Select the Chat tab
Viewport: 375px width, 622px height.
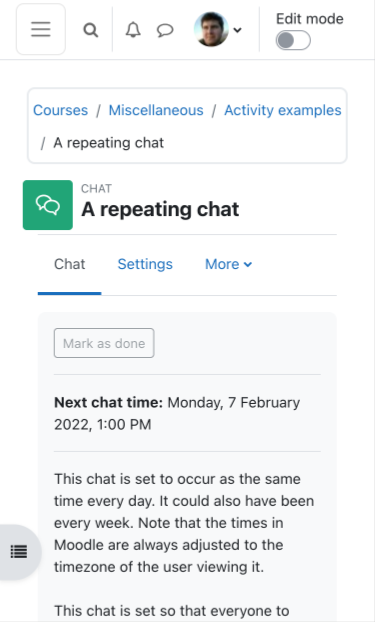(69, 264)
